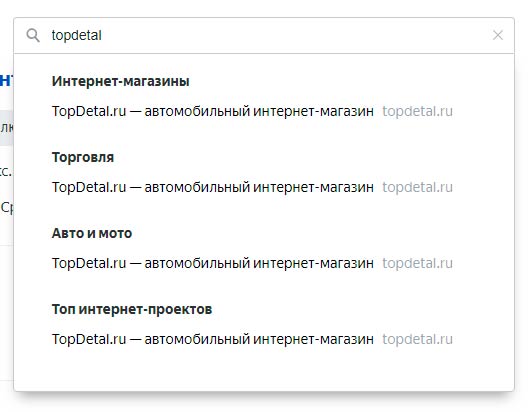This screenshot has width=532, height=412.
Task: Select TopDetal.ru result under Интернет-магазины
Action: [213, 111]
